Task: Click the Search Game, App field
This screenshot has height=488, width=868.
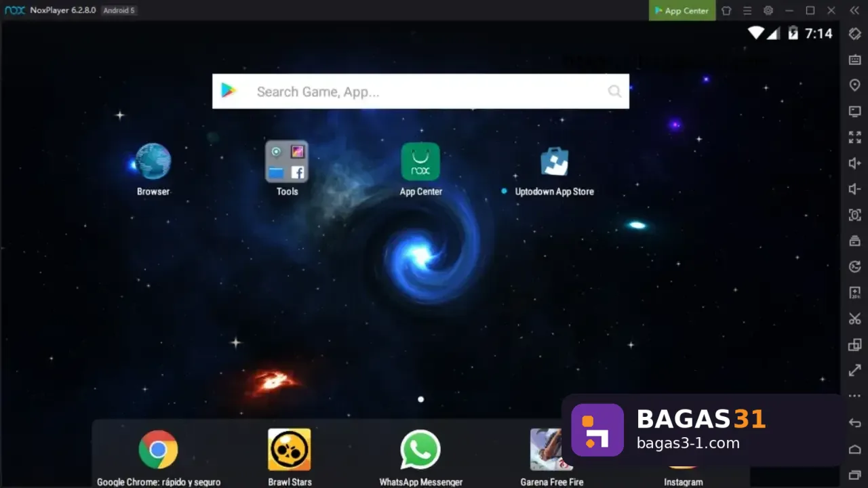Action: (420, 91)
